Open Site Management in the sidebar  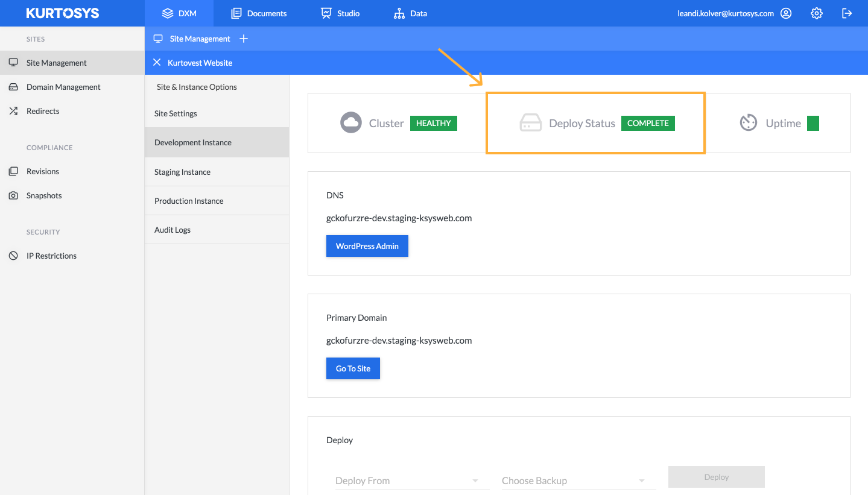pos(72,63)
